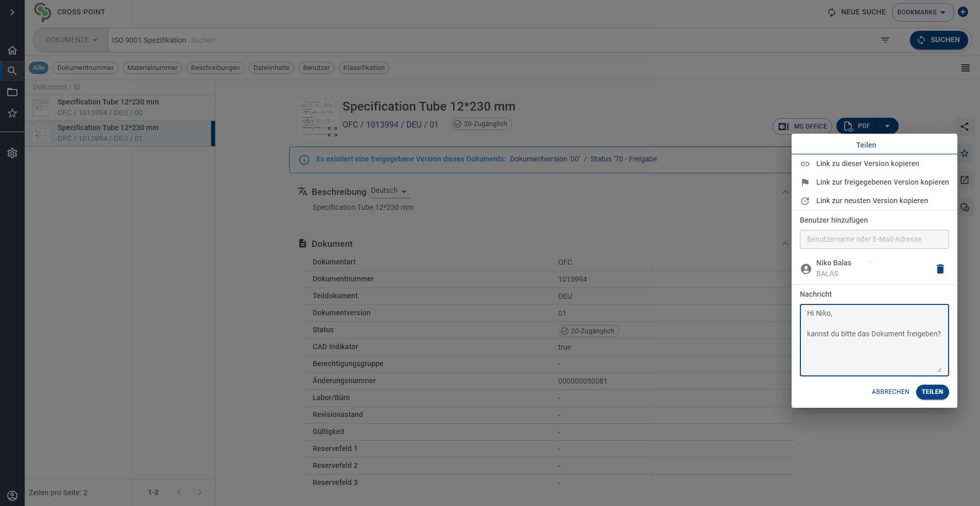
Task: Select the Dokumentnummer filter chip
Action: tap(85, 68)
